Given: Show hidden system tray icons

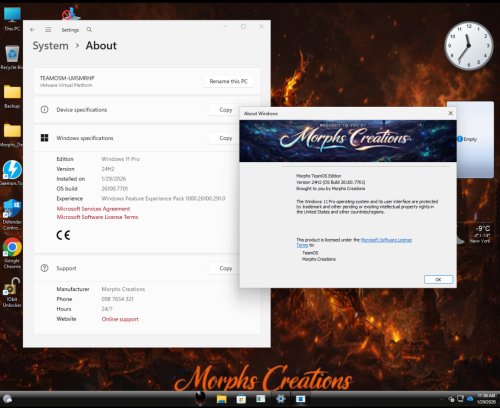Looking at the screenshot, I should tap(442, 399).
